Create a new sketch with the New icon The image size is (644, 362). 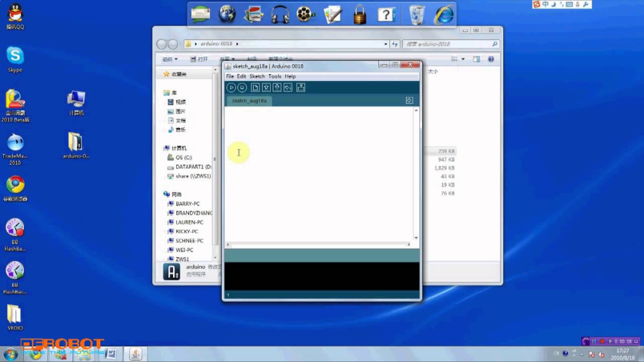[x=256, y=87]
